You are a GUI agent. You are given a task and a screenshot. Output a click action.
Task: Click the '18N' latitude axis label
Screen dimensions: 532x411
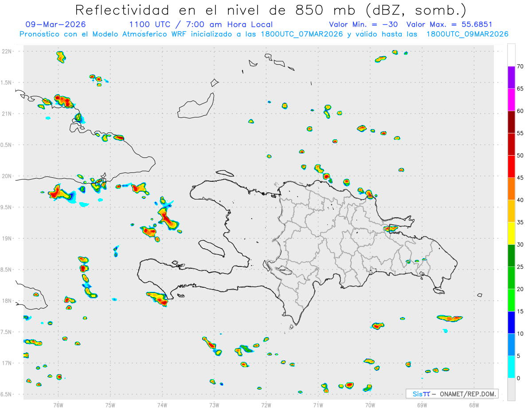[6, 301]
